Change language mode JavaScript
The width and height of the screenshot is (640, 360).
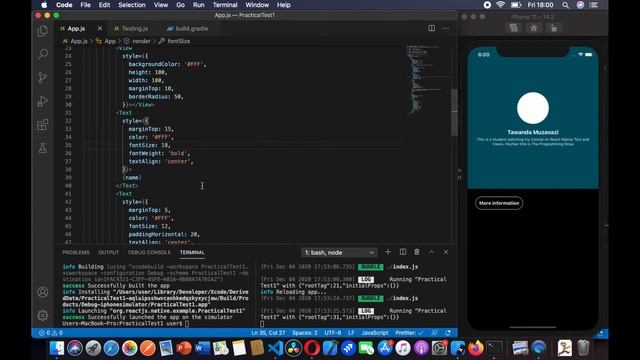point(375,333)
